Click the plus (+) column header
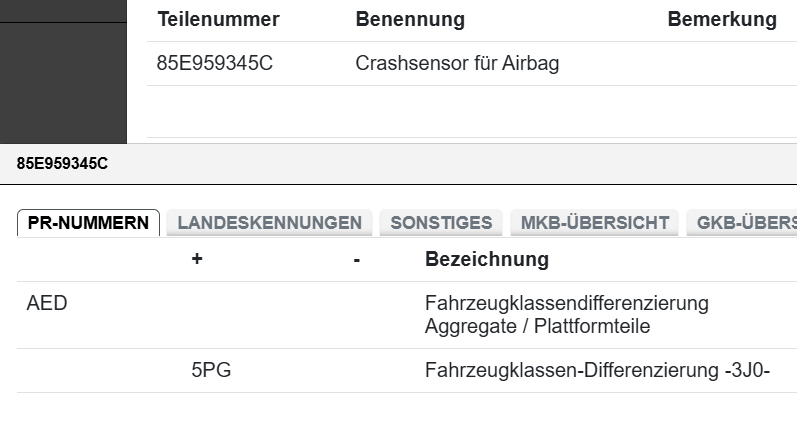 (x=197, y=260)
